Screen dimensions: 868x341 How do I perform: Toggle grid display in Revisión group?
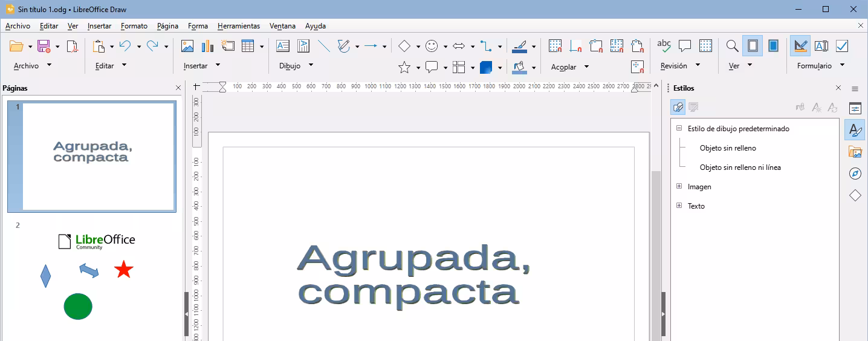[705, 46]
